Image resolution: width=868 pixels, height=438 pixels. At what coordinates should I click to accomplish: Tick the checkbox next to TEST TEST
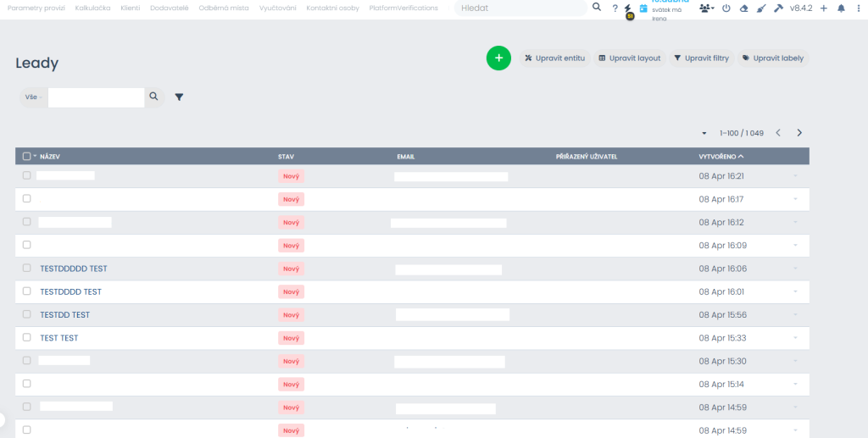tap(27, 337)
